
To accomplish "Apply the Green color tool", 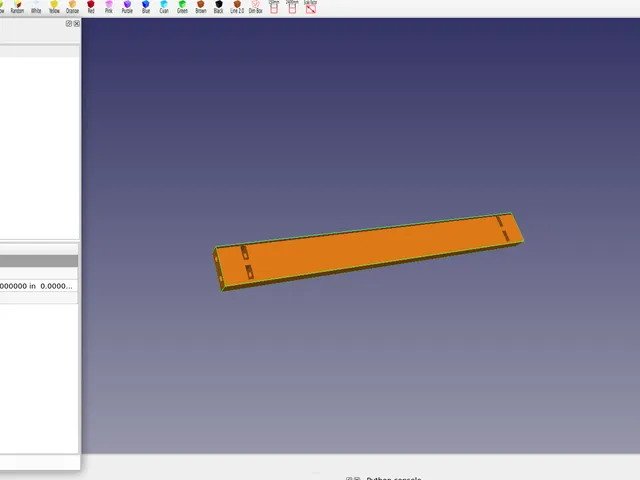I will [x=182, y=7].
